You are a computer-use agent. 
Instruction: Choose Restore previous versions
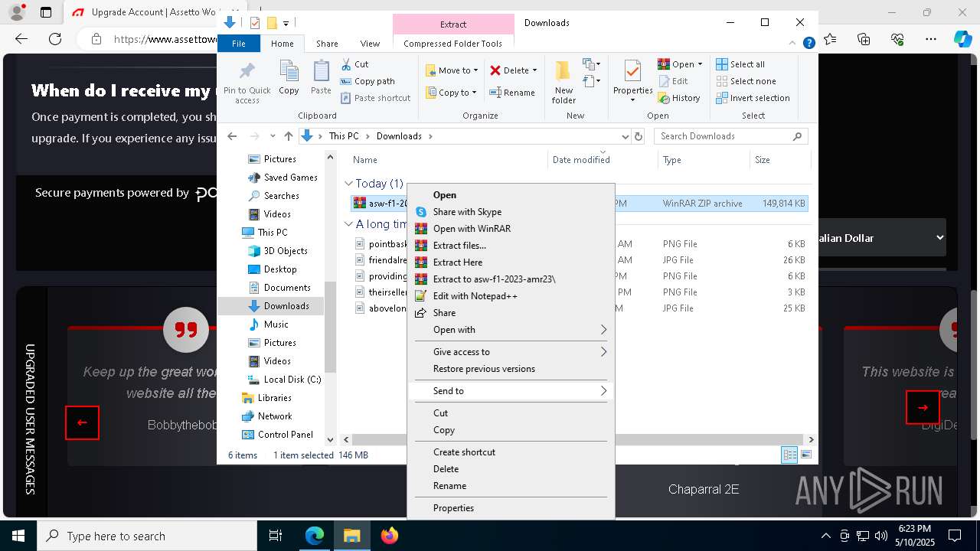pos(511,369)
